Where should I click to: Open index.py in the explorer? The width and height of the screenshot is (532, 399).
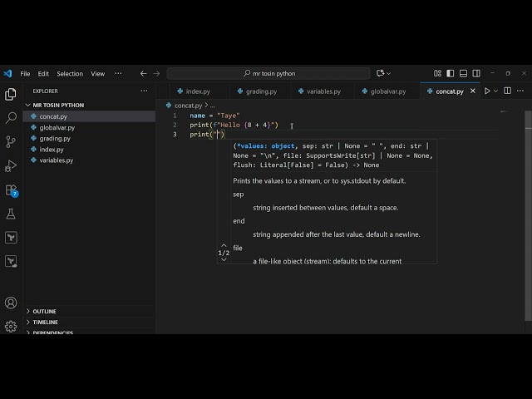pos(90,150)
